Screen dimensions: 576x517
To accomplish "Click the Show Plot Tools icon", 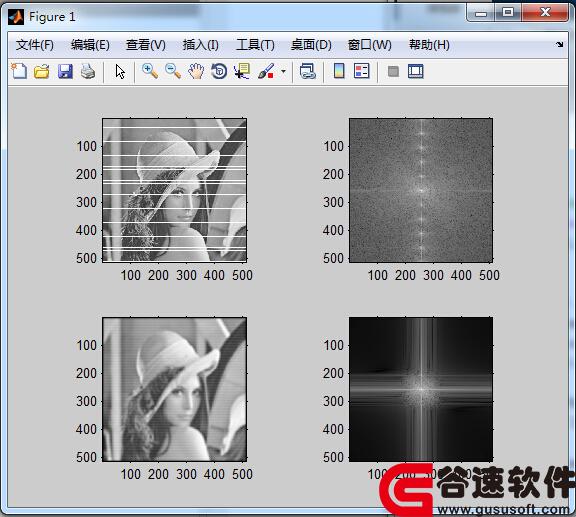I will pos(415,71).
